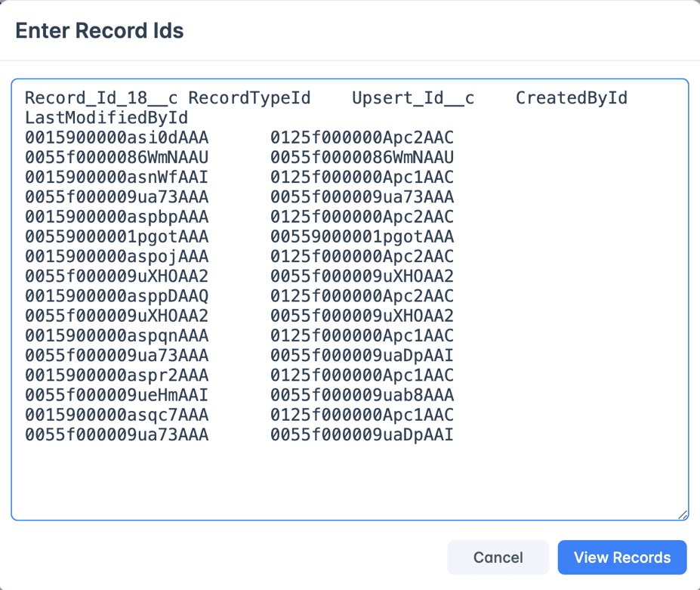Viewport: 700px width, 590px height.
Task: Click the LastModifiedById text line
Action: [106, 118]
